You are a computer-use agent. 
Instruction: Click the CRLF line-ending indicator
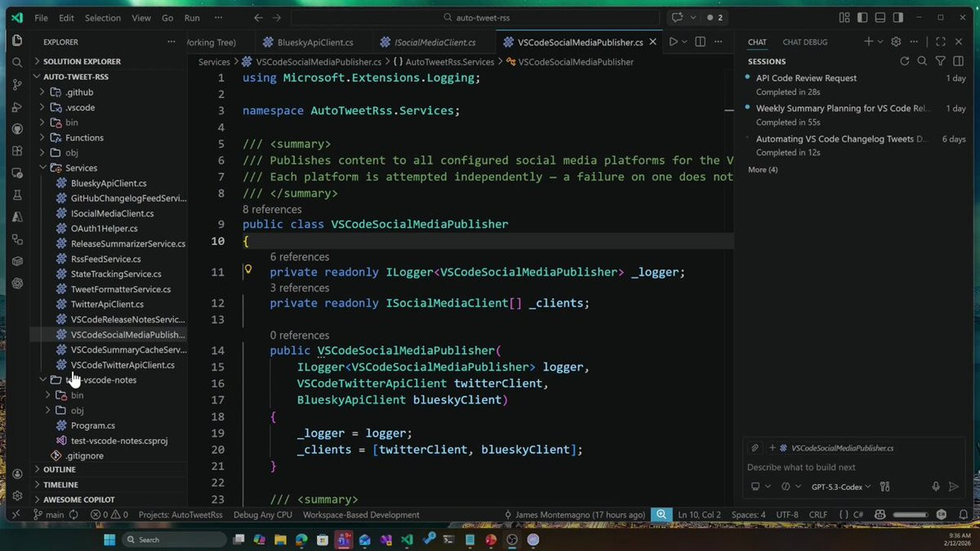click(x=819, y=515)
